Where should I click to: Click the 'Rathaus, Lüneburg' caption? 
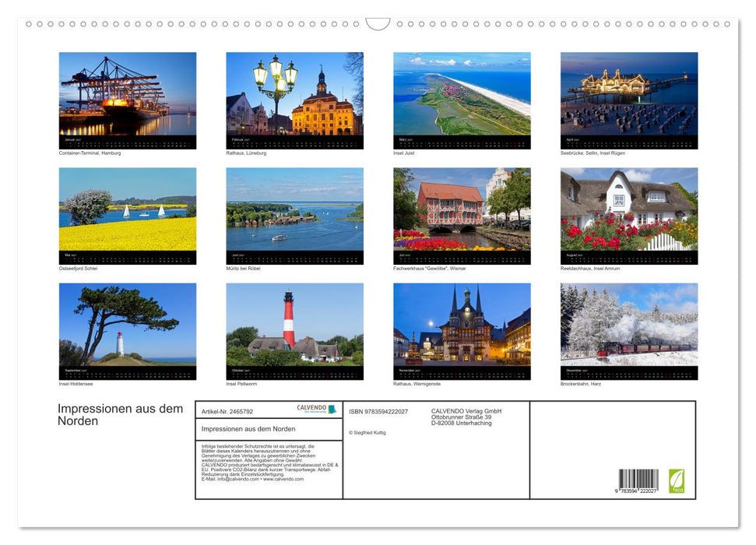point(246,153)
